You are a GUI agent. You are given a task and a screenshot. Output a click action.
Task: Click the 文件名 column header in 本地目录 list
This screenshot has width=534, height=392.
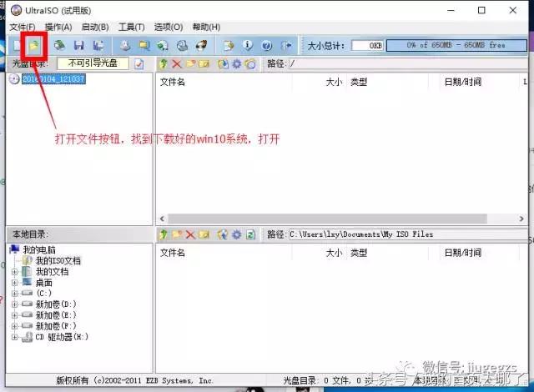173,253
